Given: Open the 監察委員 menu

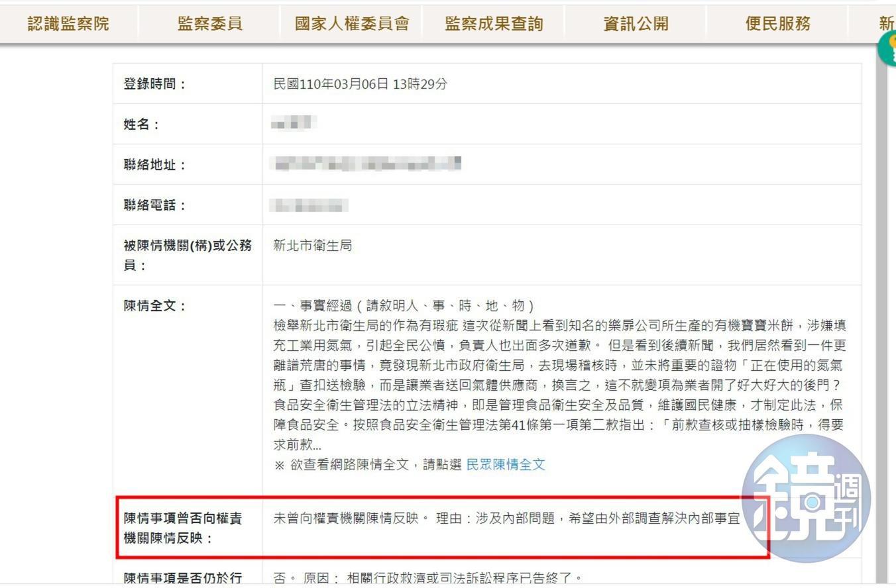Looking at the screenshot, I should [x=210, y=24].
